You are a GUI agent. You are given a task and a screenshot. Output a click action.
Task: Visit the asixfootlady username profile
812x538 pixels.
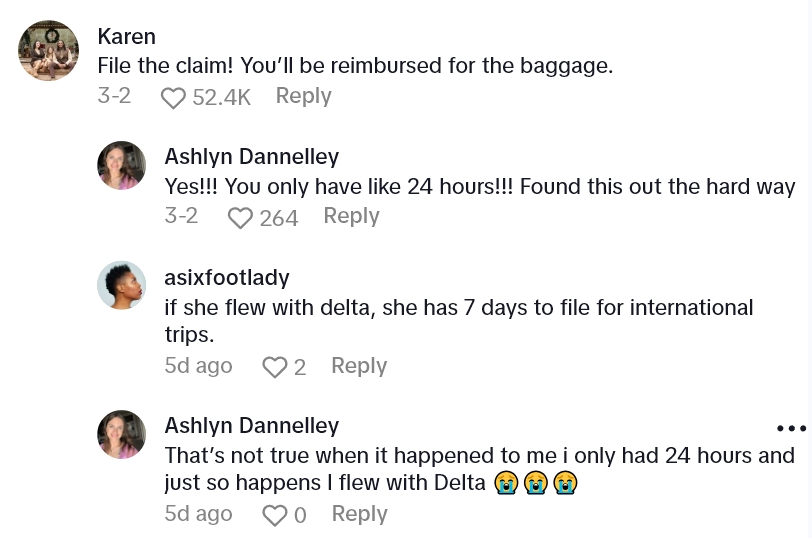[x=227, y=277]
